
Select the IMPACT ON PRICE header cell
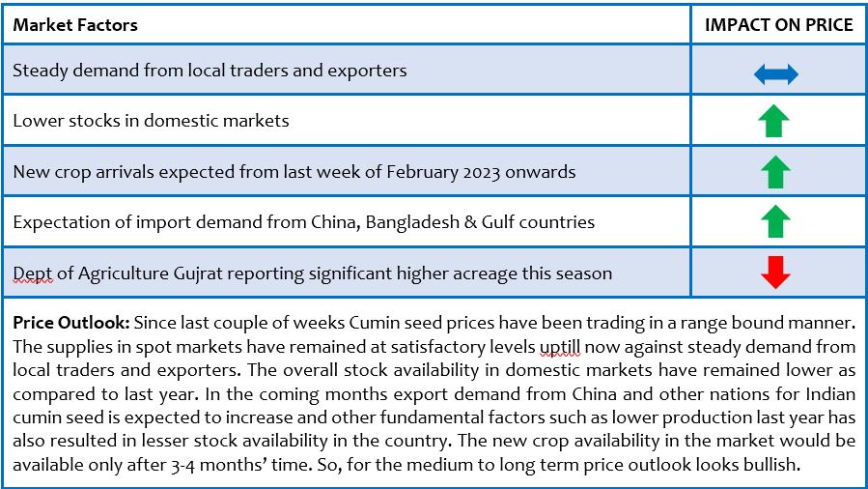point(778,25)
